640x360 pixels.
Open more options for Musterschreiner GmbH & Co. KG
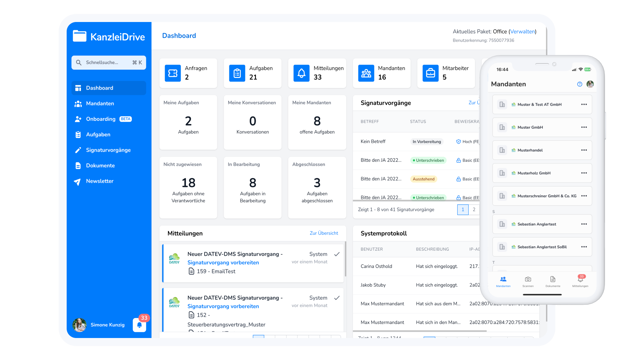(584, 196)
